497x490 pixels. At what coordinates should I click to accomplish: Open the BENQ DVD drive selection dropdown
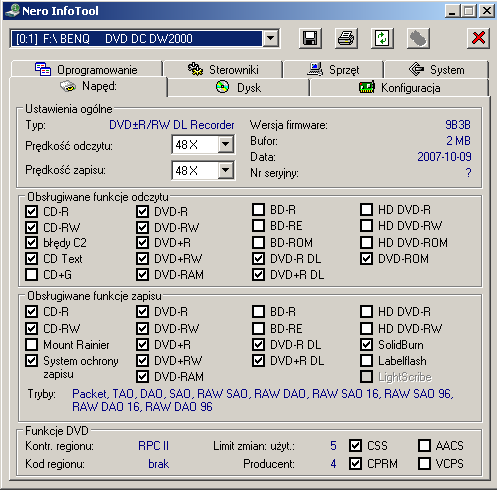pos(271,38)
